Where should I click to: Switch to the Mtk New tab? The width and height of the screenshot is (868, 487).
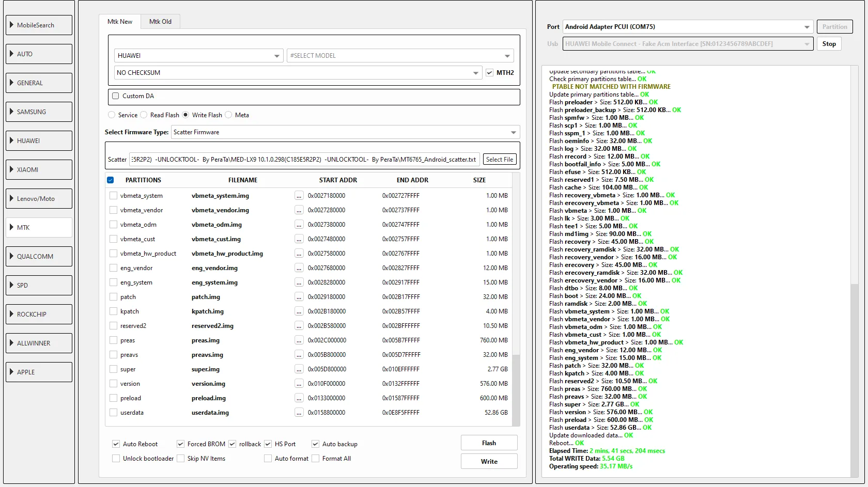[120, 22]
